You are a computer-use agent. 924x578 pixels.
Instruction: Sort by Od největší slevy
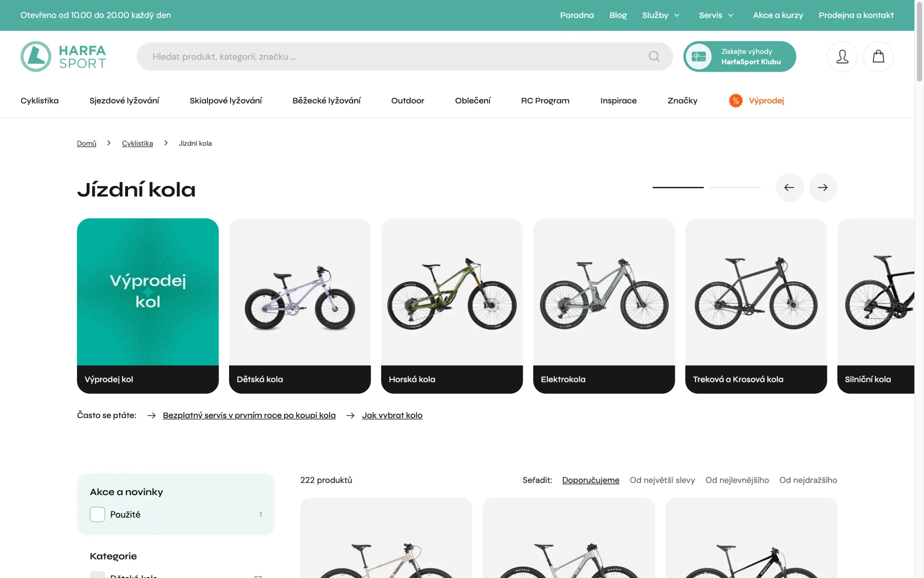(662, 480)
